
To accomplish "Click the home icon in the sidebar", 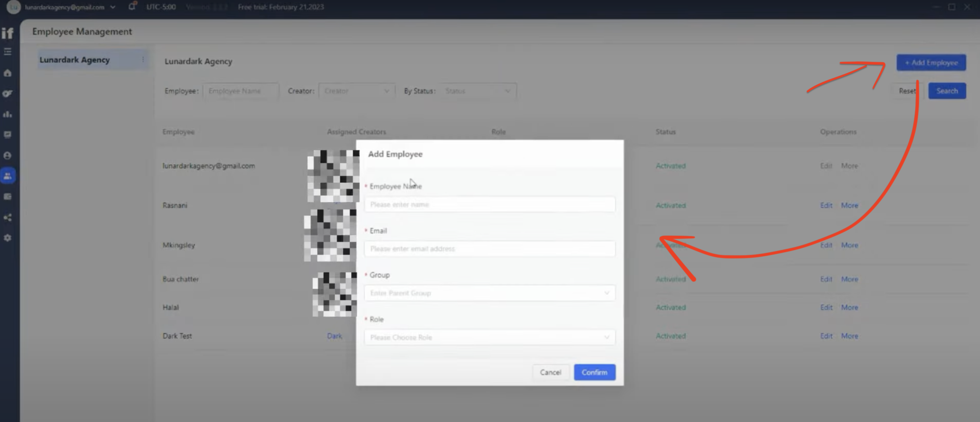I will point(8,73).
